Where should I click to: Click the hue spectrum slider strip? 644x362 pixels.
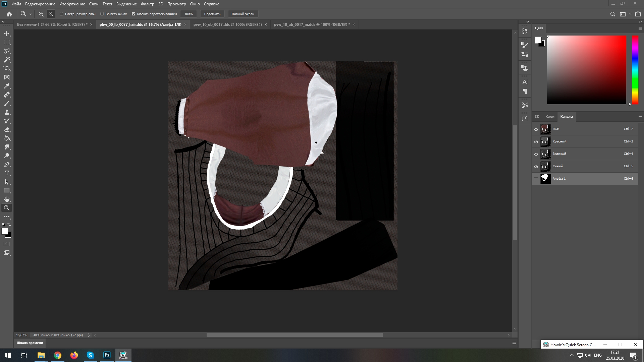(635, 70)
